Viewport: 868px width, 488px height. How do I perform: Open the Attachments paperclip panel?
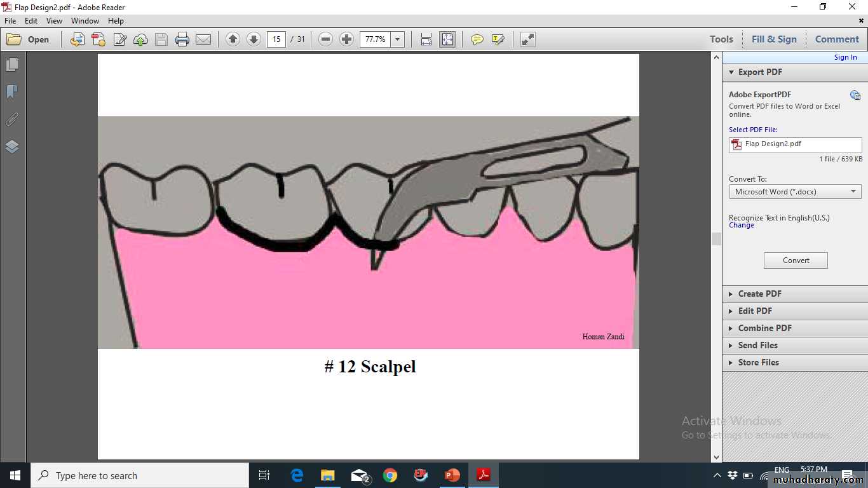pos(12,119)
